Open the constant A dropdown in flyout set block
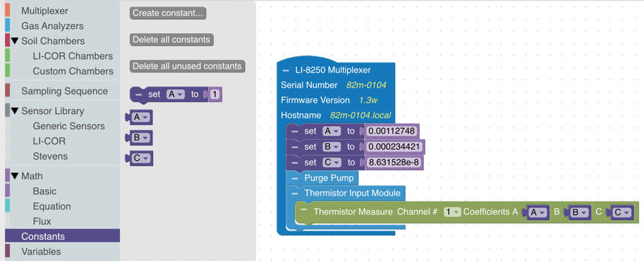The width and height of the screenshot is (644, 261). (x=176, y=94)
